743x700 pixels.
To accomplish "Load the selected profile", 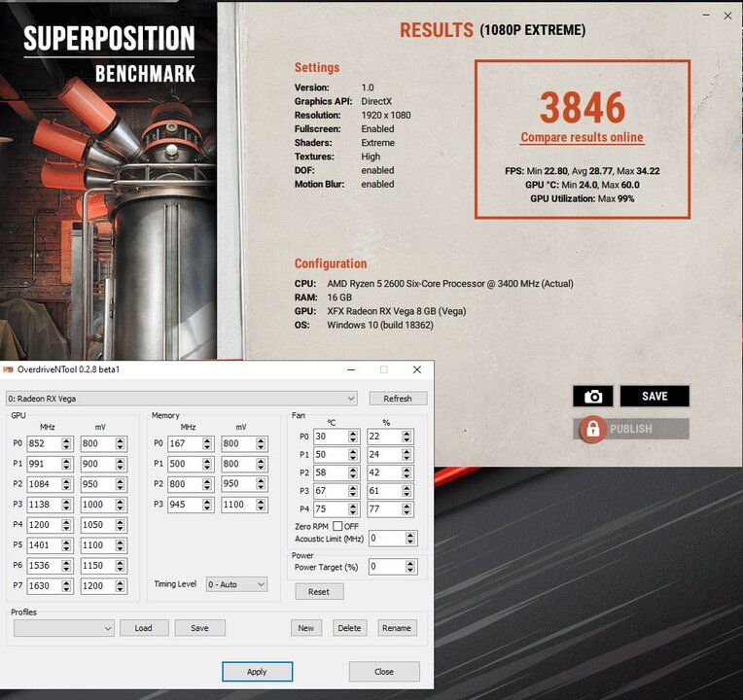I will click(144, 628).
